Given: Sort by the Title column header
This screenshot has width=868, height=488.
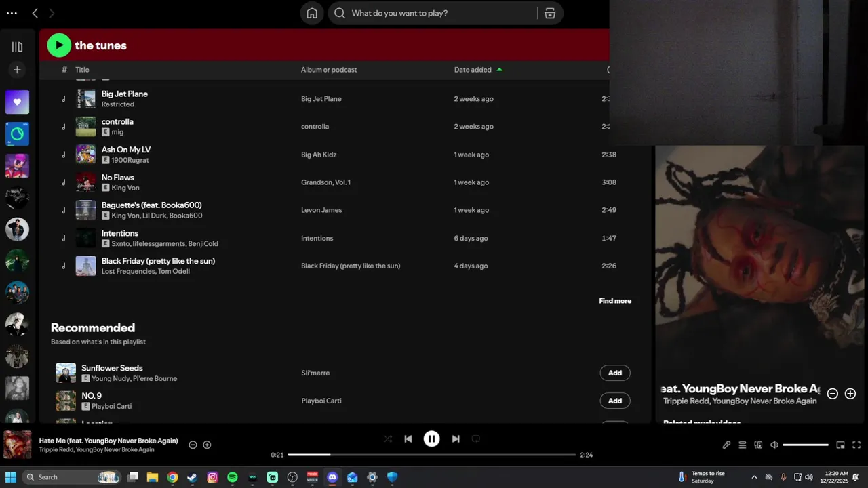Looking at the screenshot, I should pyautogui.click(x=82, y=70).
